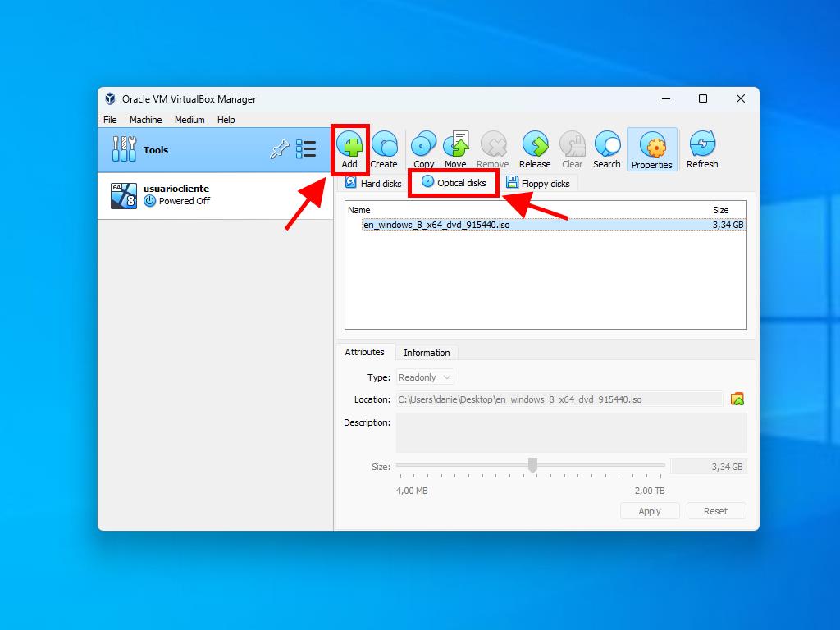840x630 pixels.
Task: Click the Apply button
Action: (650, 511)
